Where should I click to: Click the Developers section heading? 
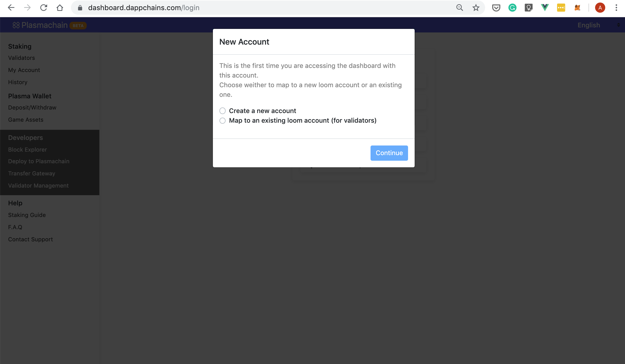tap(25, 138)
